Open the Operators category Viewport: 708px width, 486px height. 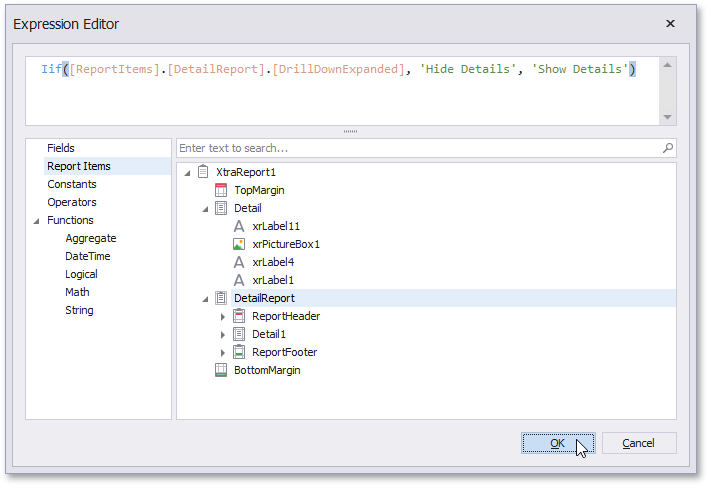(72, 202)
